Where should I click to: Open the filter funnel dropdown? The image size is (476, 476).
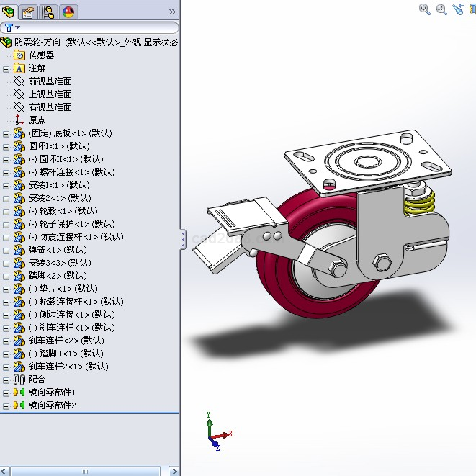pos(12,27)
